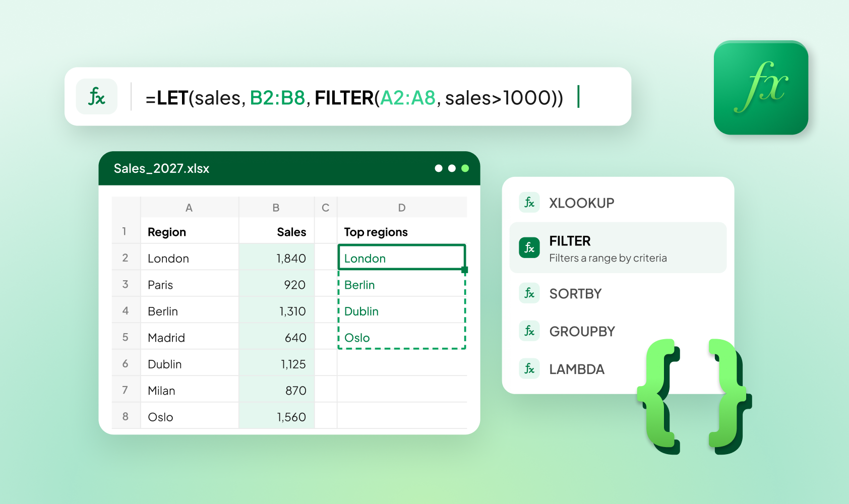Screen dimensions: 849x504
Task: Click the select-all corner of the sheet
Action: click(x=126, y=207)
